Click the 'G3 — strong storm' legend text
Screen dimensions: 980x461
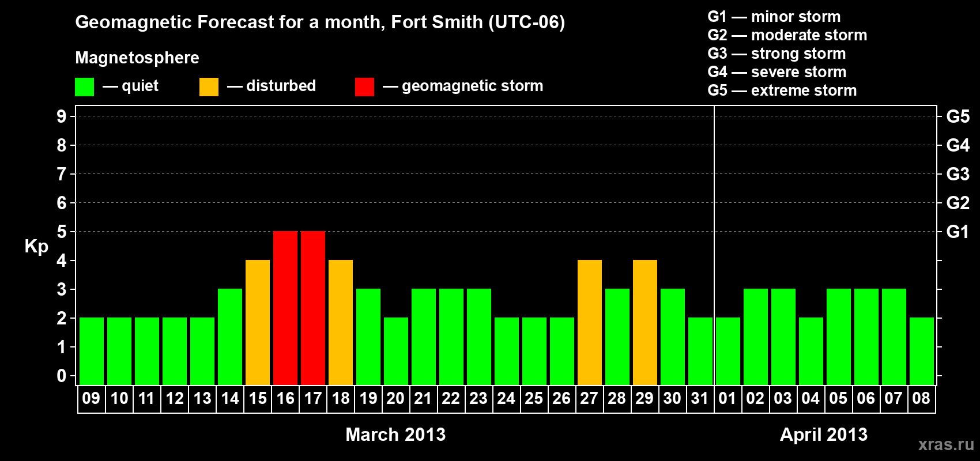point(777,54)
